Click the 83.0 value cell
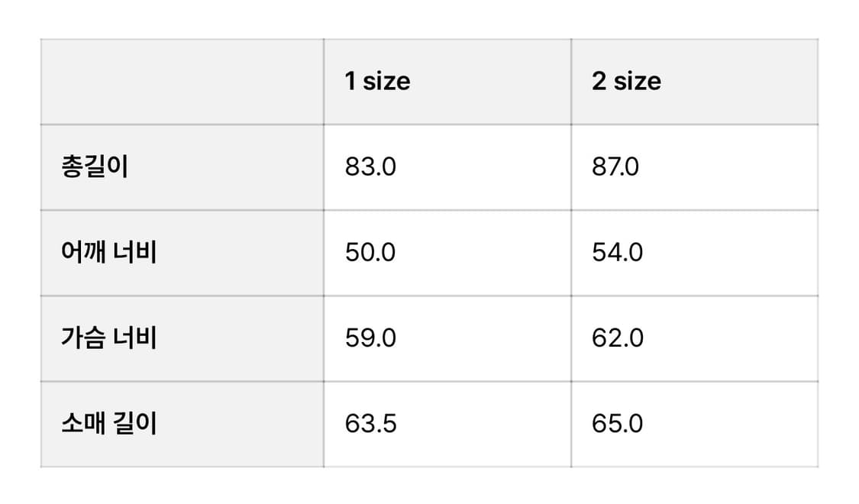The height and width of the screenshot is (504, 859). coord(370,166)
